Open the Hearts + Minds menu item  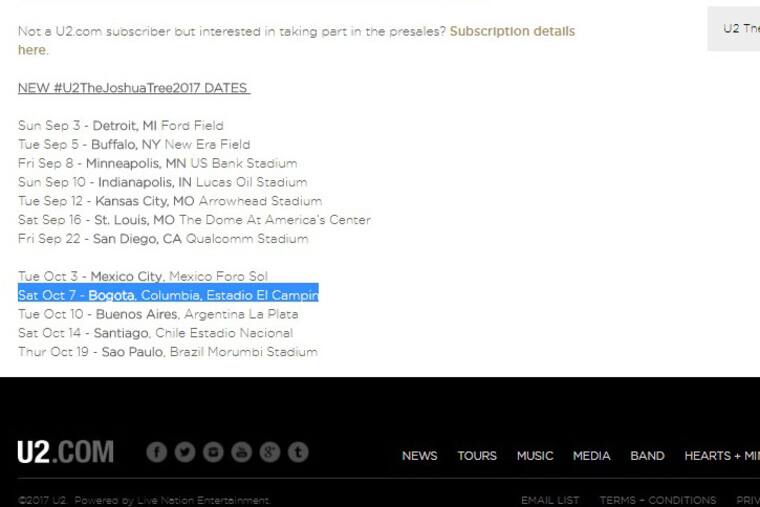[721, 456]
